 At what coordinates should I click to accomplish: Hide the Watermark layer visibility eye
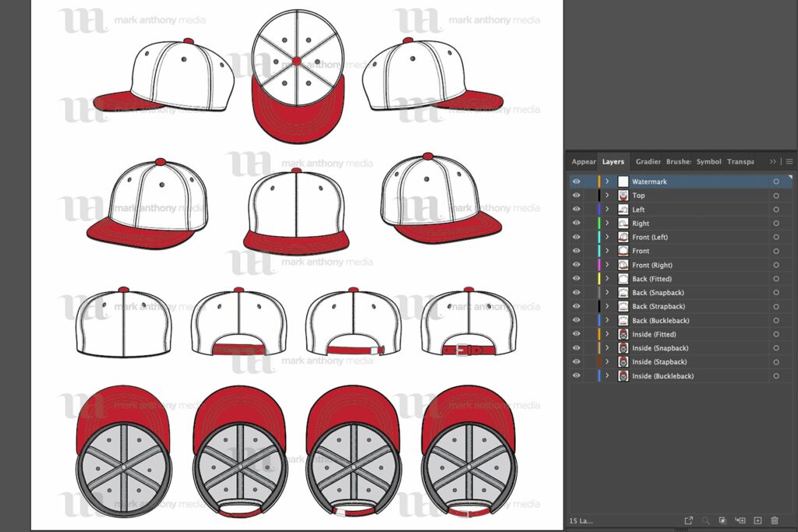click(x=576, y=181)
